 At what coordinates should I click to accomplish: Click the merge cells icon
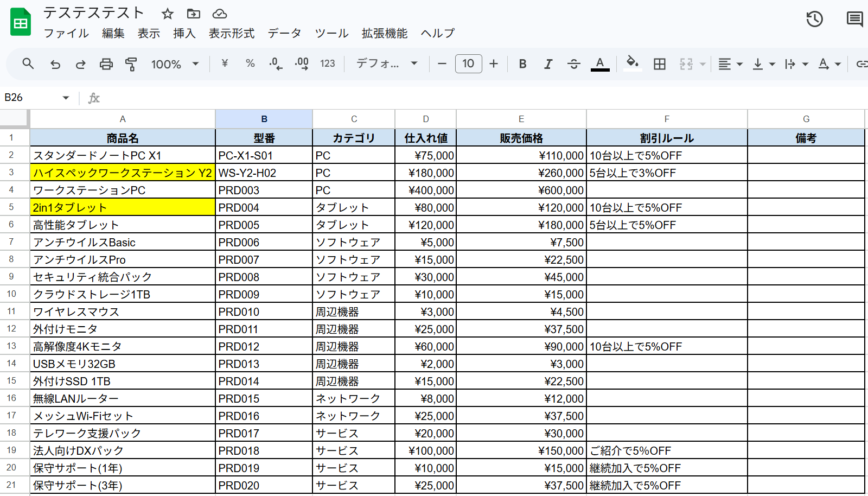click(686, 64)
